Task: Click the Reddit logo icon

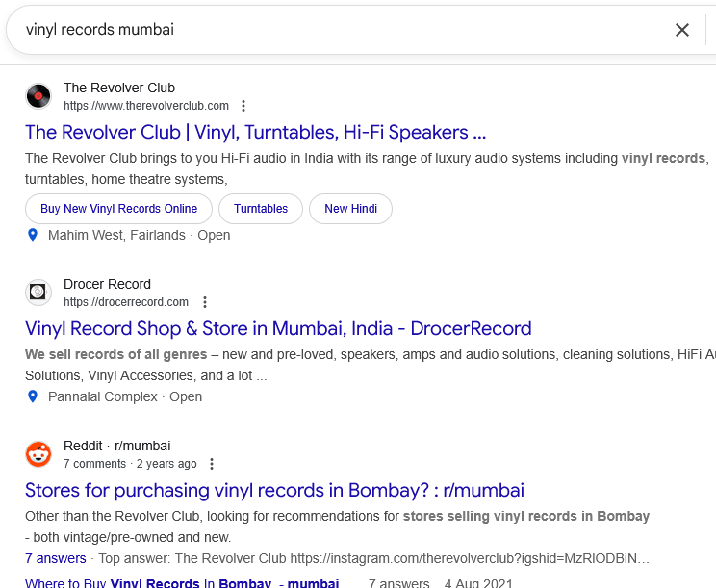Action: coord(38,454)
